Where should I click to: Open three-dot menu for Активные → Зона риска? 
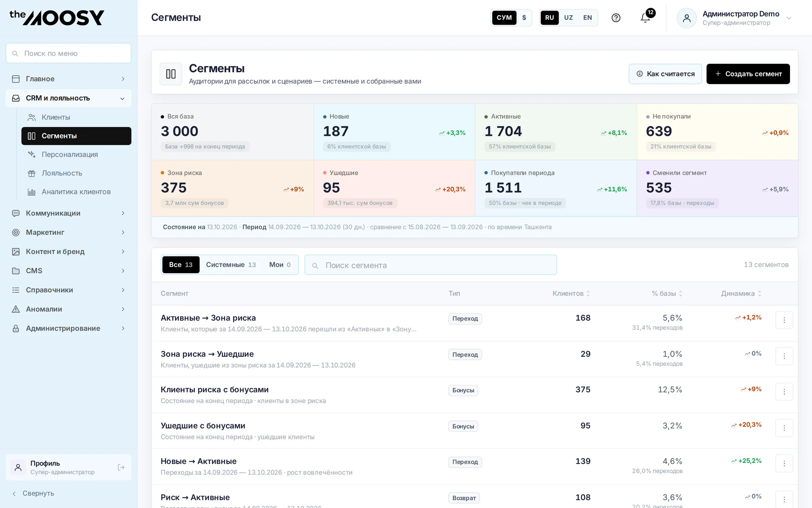784,320
